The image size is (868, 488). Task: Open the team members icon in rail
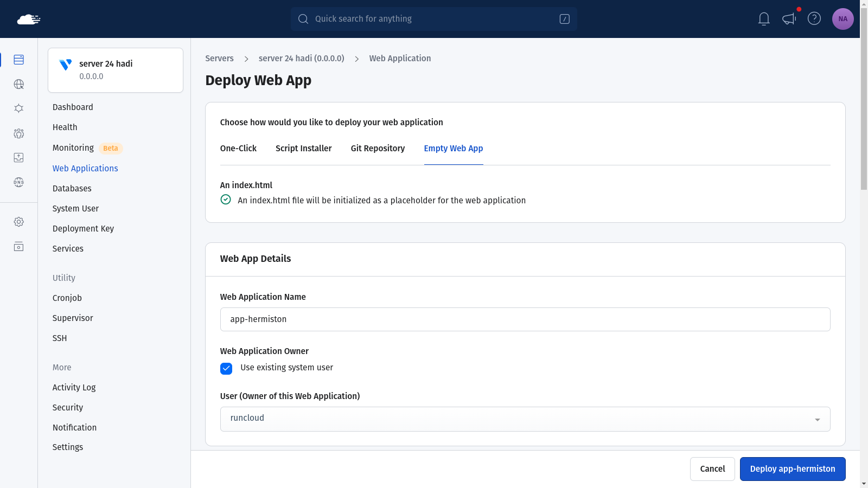point(19,133)
